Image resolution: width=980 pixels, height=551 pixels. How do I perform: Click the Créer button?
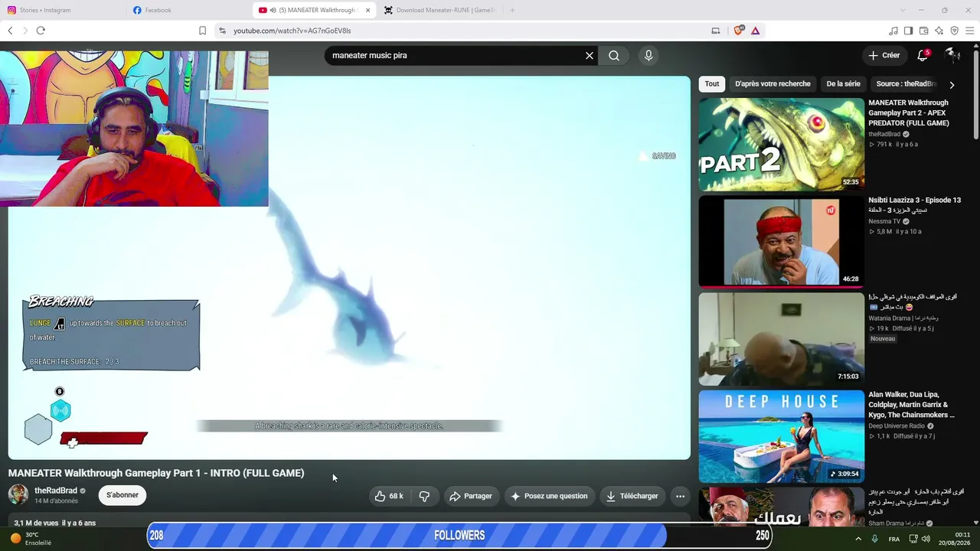tap(884, 55)
